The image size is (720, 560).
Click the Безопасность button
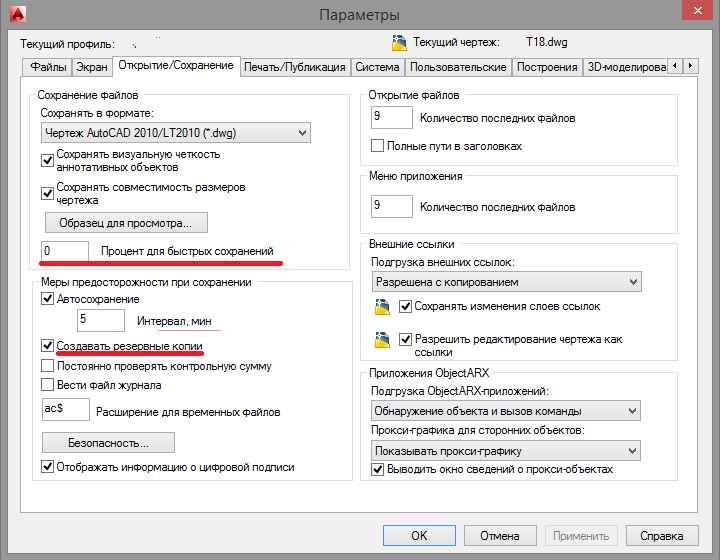click(x=108, y=442)
